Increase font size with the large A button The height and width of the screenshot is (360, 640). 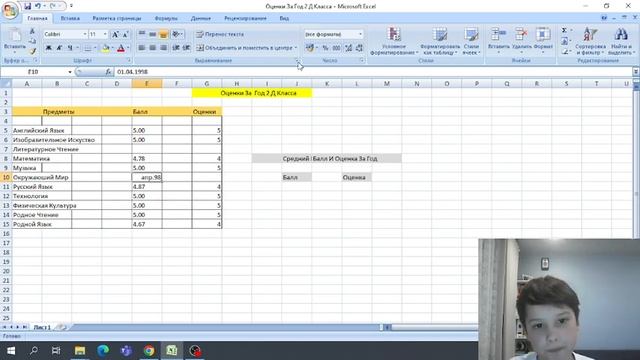(x=115, y=34)
